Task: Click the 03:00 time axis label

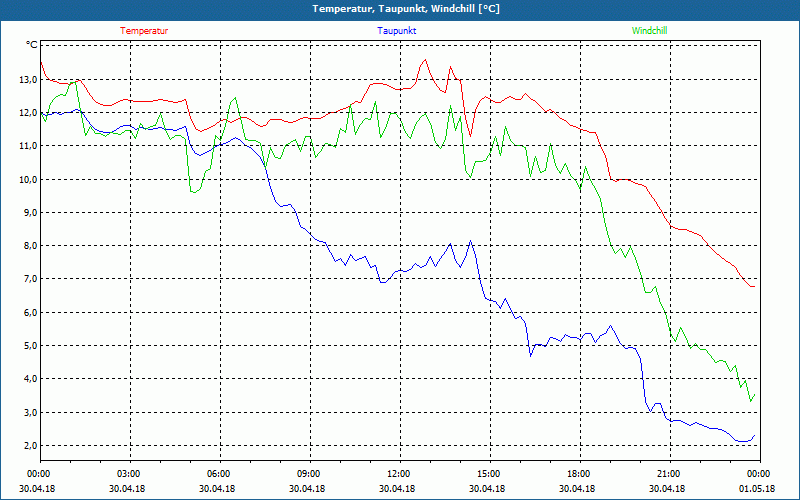Action: click(127, 474)
